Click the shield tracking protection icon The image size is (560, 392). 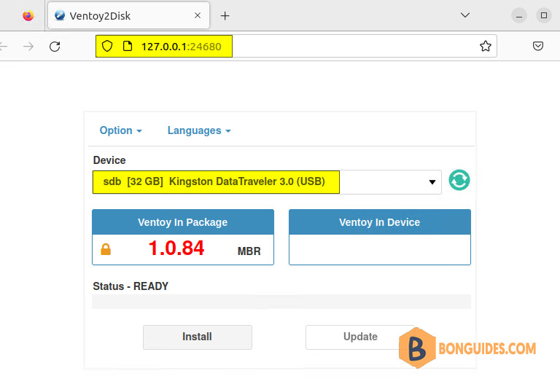click(107, 46)
